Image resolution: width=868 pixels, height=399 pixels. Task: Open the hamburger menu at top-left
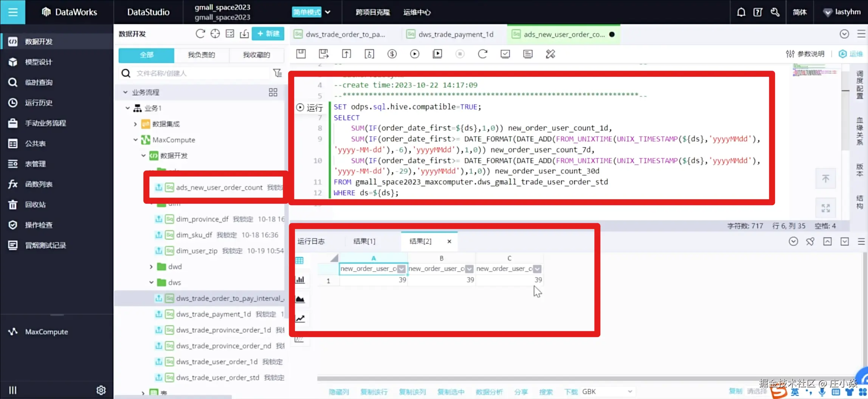[13, 12]
